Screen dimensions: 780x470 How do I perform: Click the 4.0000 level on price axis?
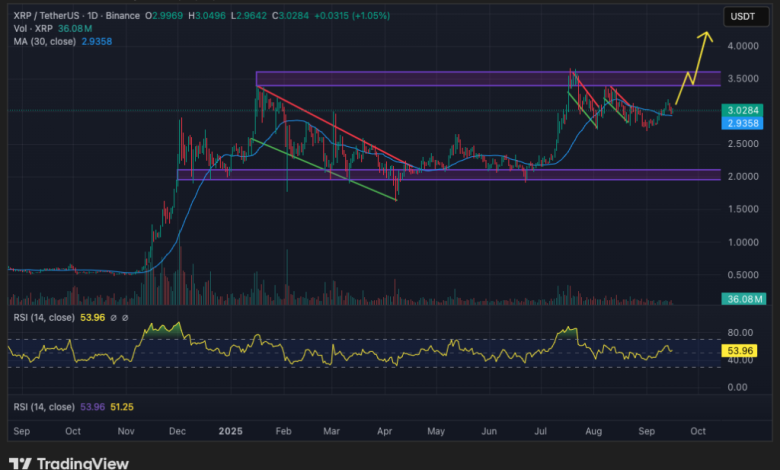tap(742, 47)
